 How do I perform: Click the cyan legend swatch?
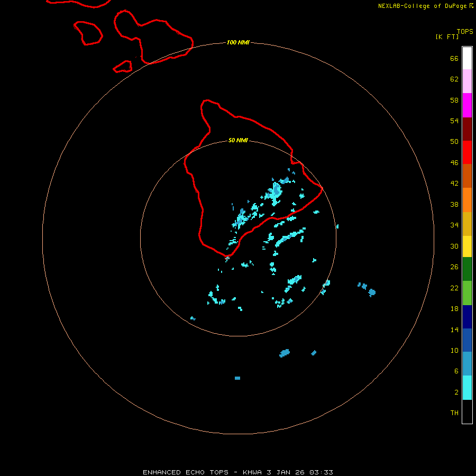coord(467,388)
